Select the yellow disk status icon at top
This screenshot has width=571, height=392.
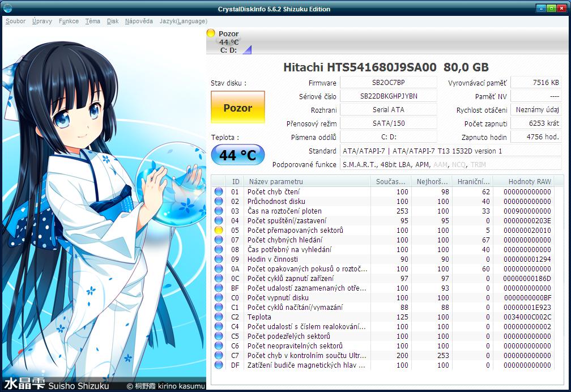coord(211,33)
